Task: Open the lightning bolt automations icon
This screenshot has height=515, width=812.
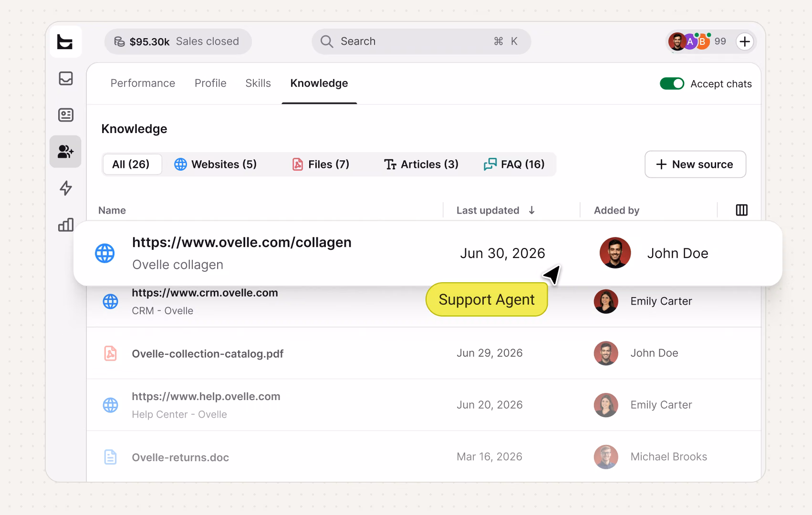Action: (x=66, y=188)
